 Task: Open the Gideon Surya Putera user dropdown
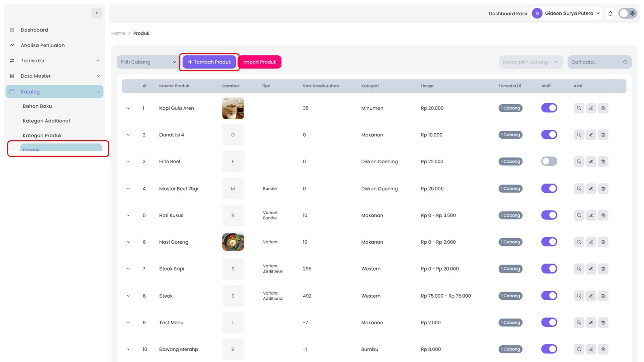pos(567,14)
